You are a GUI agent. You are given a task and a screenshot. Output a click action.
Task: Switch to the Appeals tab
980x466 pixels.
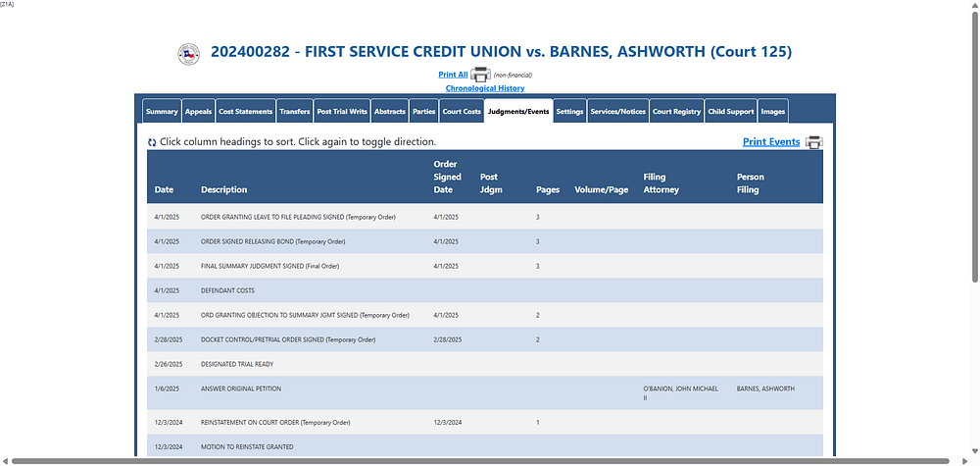click(x=199, y=111)
